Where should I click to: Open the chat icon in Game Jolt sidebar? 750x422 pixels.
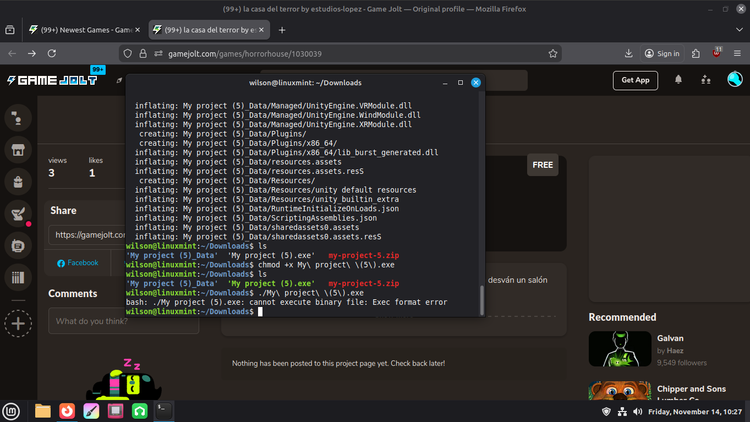click(x=18, y=246)
